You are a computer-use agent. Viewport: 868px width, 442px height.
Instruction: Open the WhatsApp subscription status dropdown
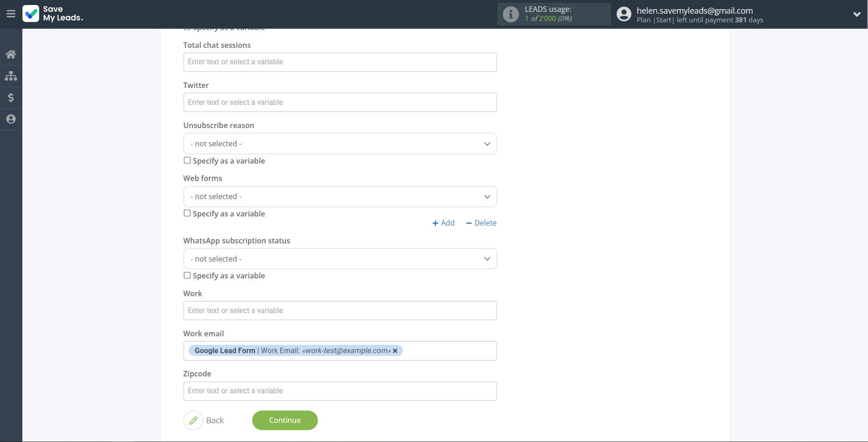340,259
